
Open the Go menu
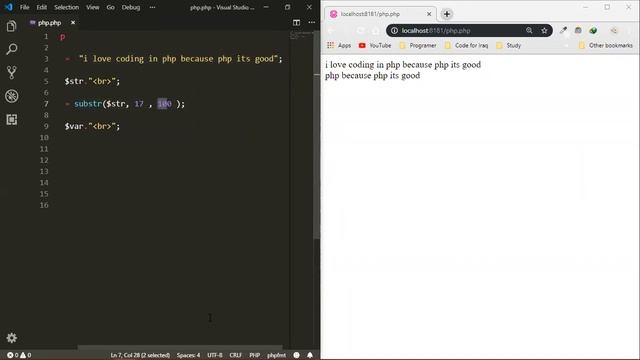coord(111,7)
